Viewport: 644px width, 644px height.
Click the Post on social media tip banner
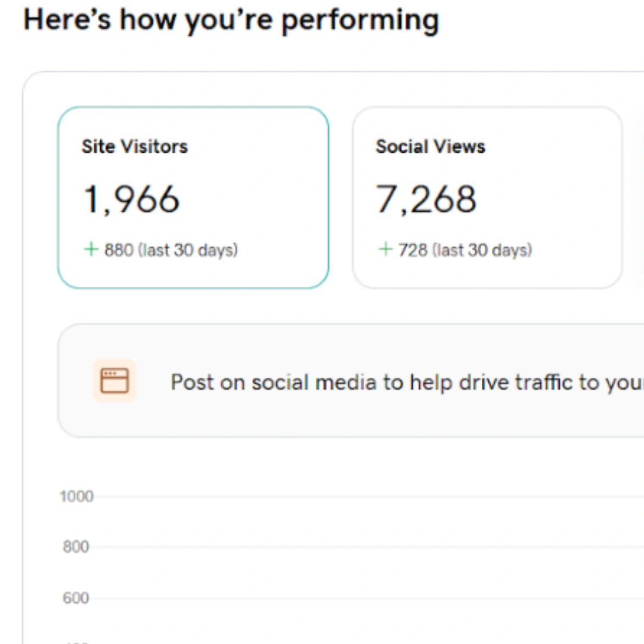pyautogui.click(x=358, y=380)
